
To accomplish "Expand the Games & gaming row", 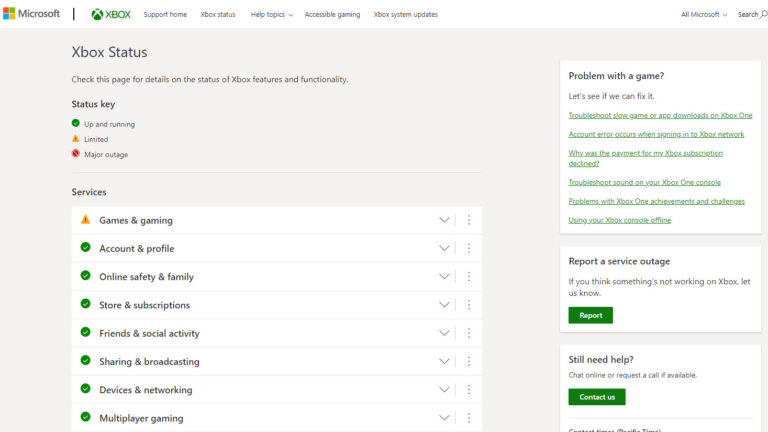I will [444, 220].
